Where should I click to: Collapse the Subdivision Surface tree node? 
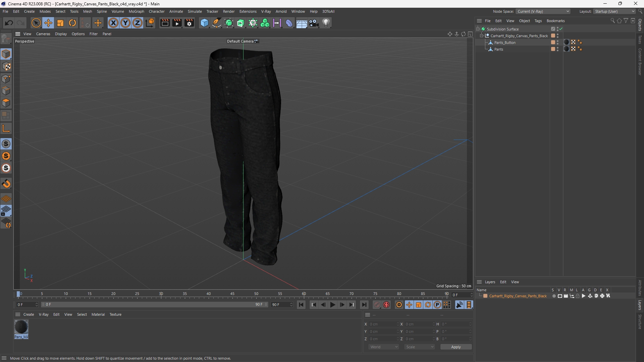(478, 29)
